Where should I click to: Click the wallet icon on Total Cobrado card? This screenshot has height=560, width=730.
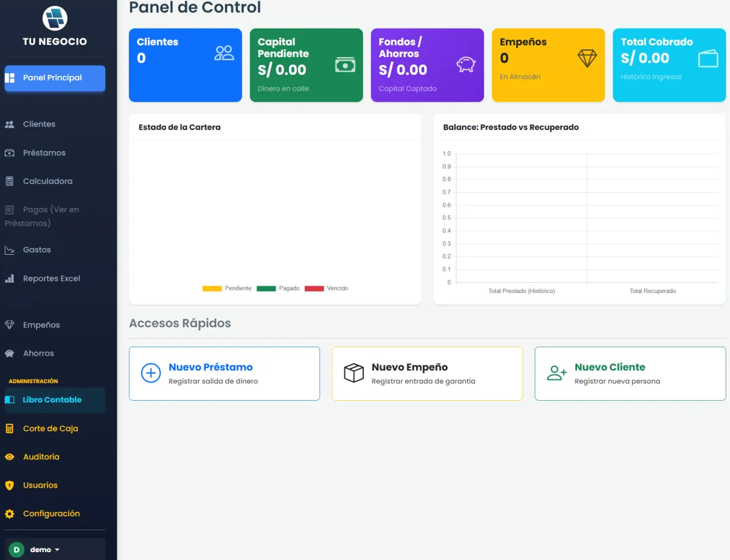[x=708, y=58]
